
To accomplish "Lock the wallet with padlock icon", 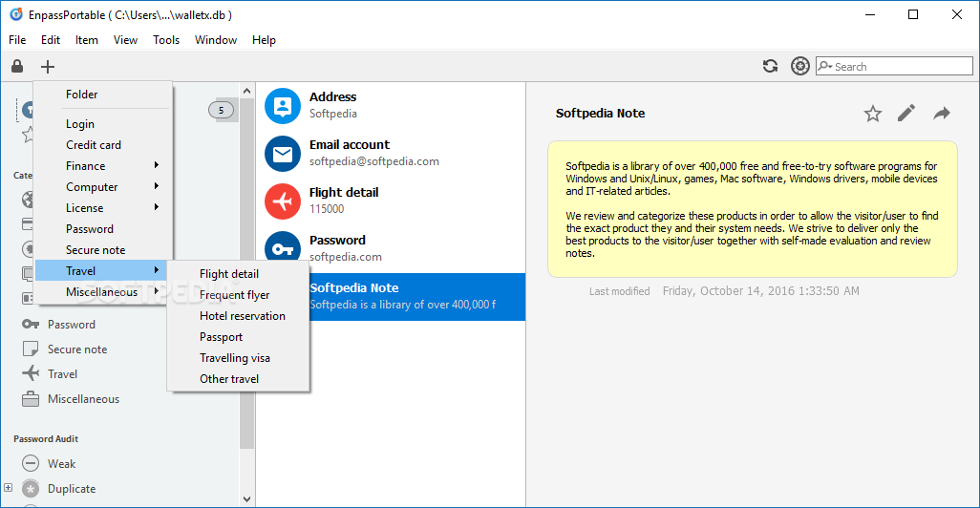I will point(17,66).
